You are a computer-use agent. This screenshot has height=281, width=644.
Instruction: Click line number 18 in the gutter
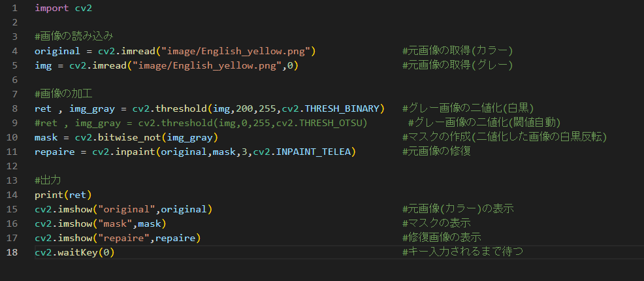click(12, 252)
